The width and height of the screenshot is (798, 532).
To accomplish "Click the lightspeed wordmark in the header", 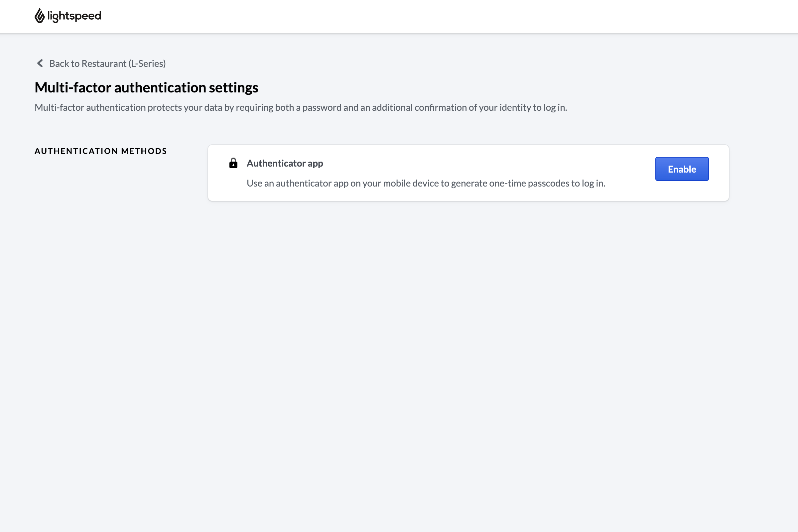I will click(x=74, y=16).
